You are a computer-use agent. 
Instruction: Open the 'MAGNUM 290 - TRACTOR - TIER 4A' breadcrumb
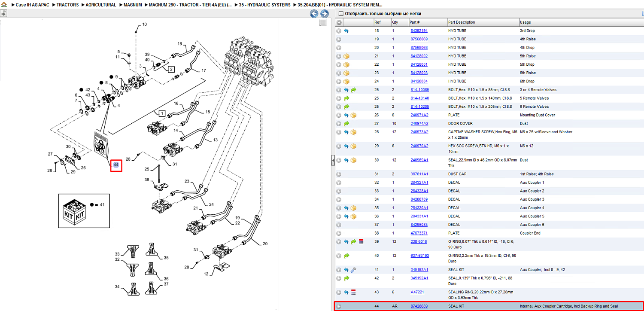[190, 5]
